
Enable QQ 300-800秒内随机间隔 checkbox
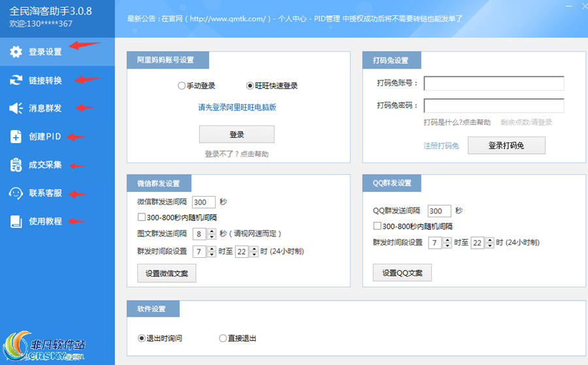[377, 226]
